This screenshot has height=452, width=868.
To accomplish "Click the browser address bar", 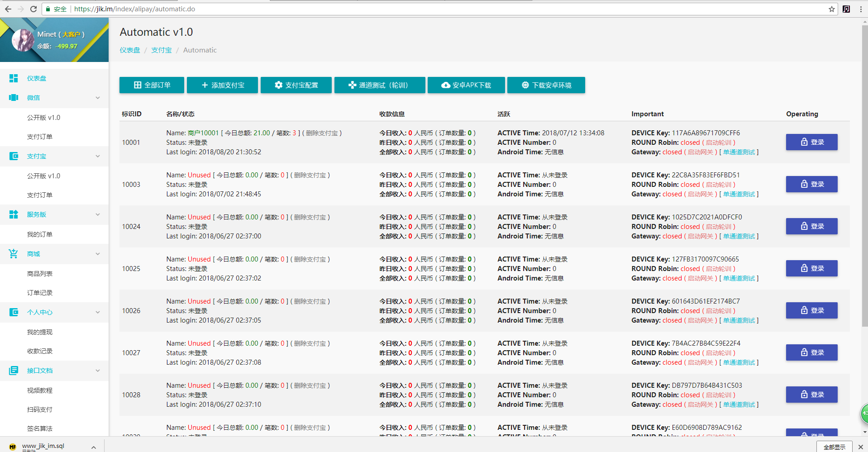I will point(407,9).
